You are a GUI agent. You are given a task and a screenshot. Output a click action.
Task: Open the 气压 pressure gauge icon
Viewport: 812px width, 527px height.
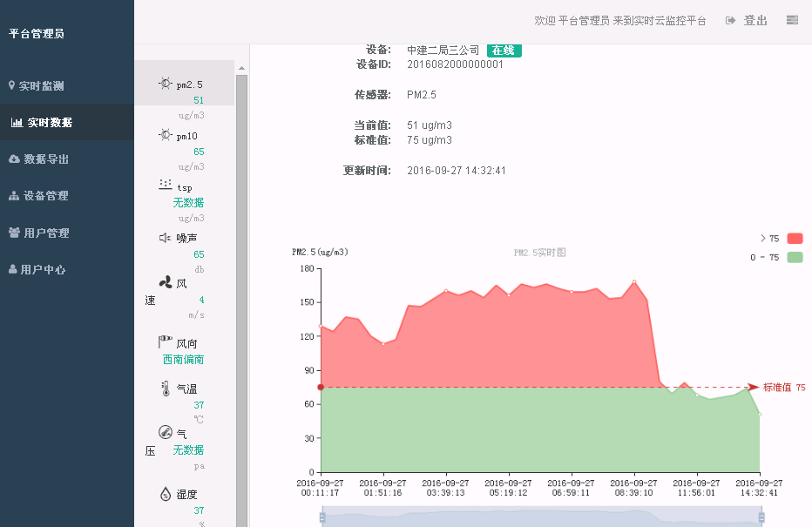click(x=166, y=432)
